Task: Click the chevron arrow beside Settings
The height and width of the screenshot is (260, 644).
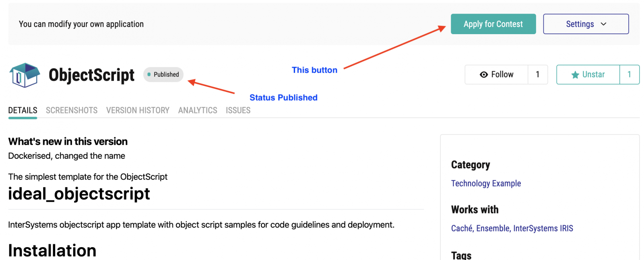Action: [x=603, y=24]
